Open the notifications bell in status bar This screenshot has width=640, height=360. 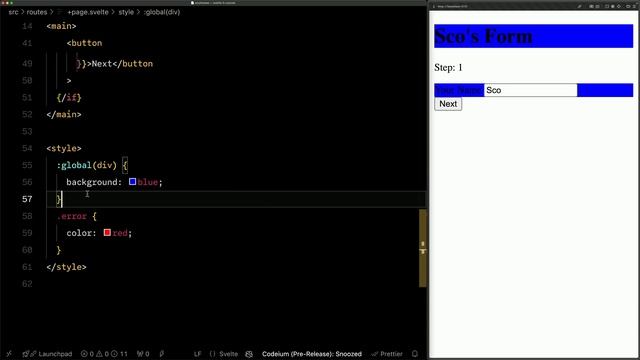[x=415, y=354]
